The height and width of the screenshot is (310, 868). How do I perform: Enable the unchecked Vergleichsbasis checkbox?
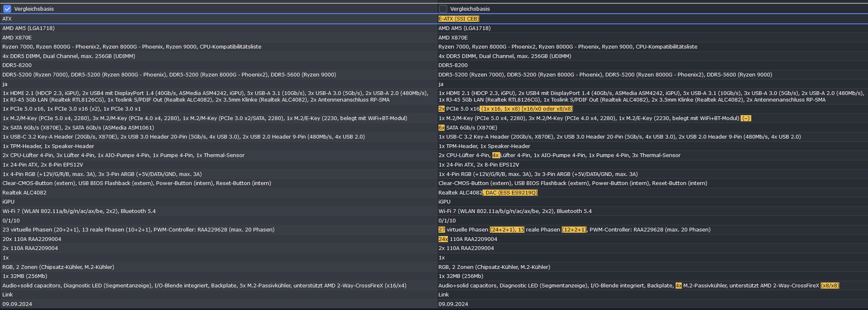point(443,9)
